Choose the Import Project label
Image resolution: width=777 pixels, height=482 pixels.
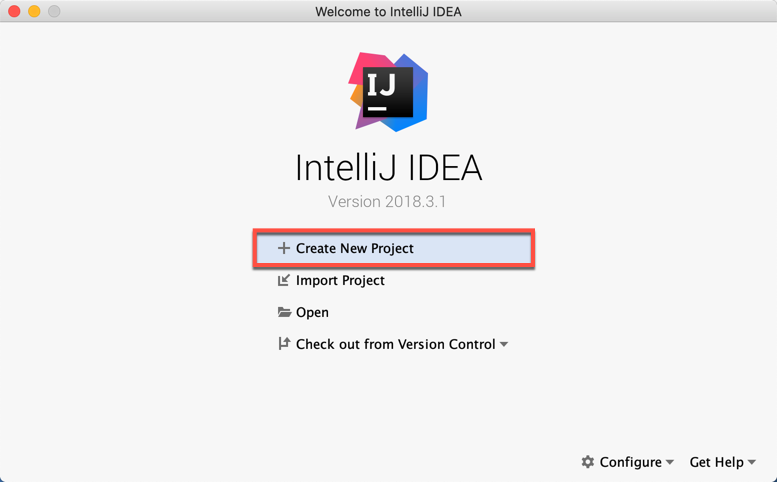click(340, 280)
